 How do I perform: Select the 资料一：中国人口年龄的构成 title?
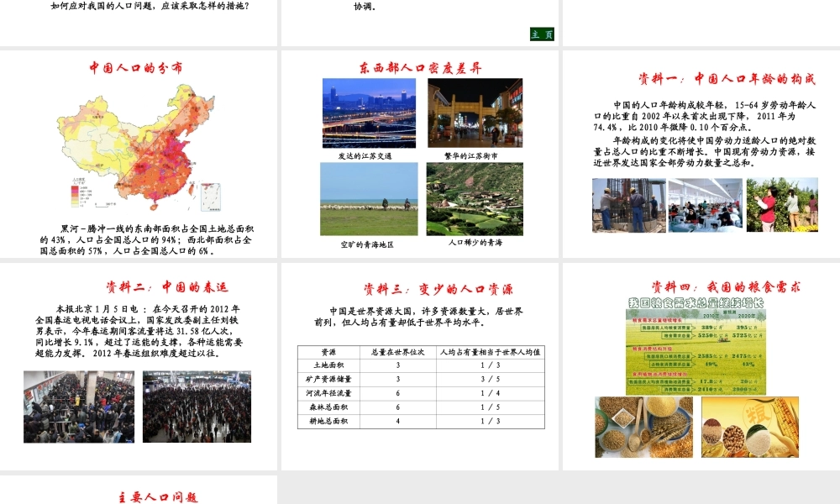(x=727, y=79)
